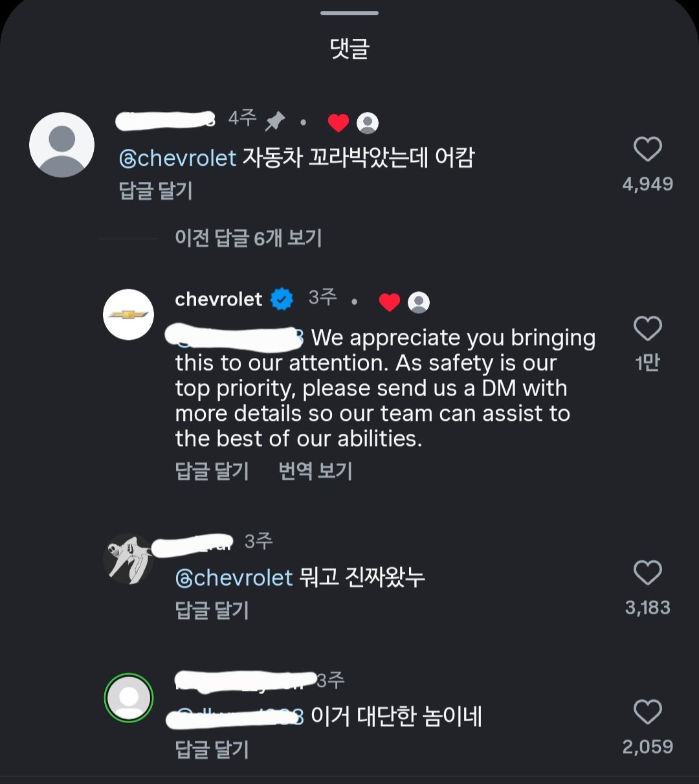Like the '이거 대단한 놈이네' comment
Screen dimensions: 699x784
[647, 712]
